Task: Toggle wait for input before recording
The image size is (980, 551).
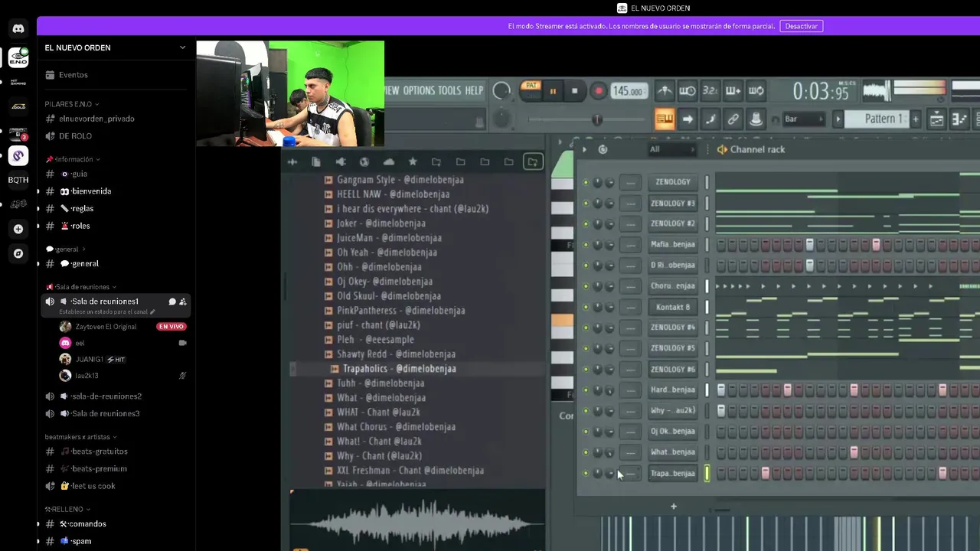Action: [x=688, y=91]
